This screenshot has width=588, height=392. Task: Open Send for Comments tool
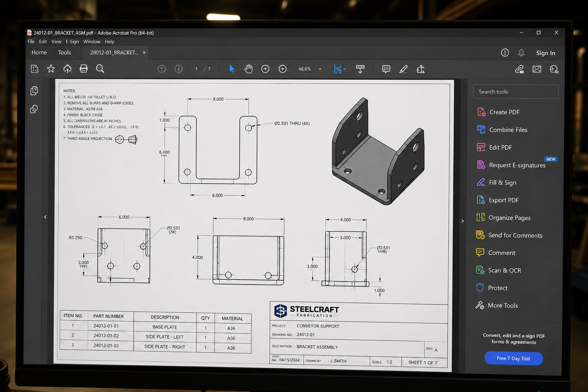[x=509, y=235]
